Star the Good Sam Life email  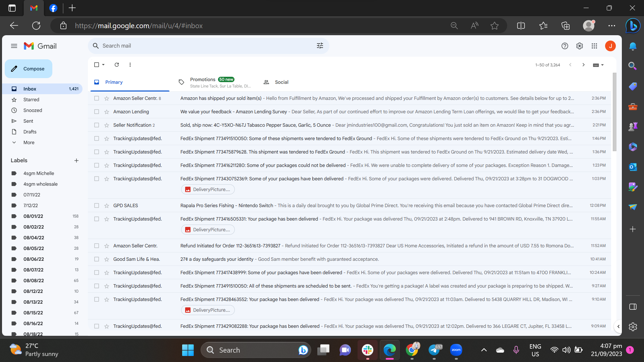coord(107,259)
